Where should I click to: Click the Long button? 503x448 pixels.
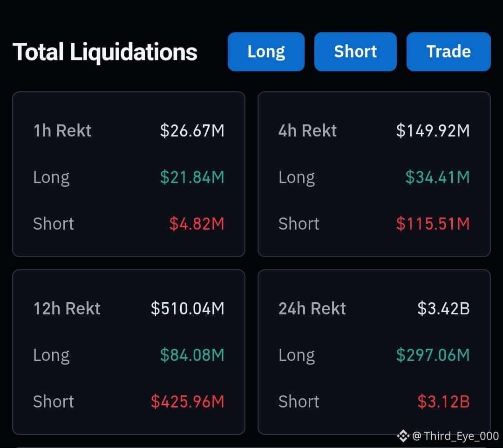tap(266, 52)
